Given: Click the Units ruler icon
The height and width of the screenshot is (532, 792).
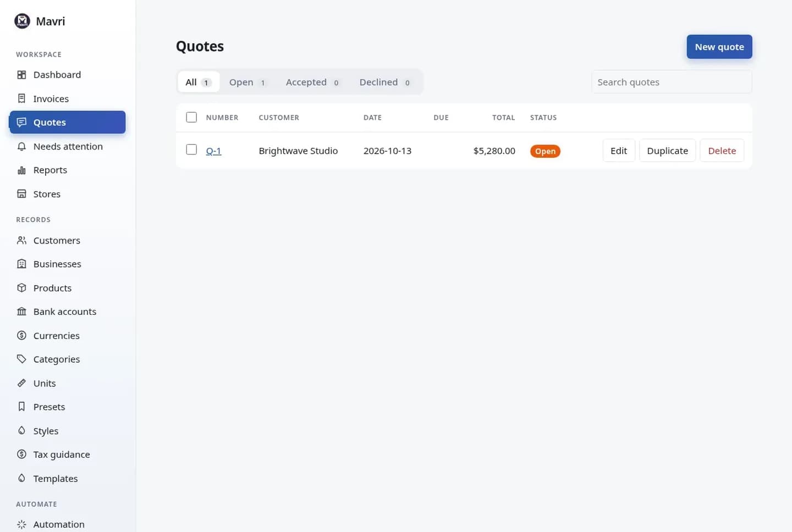Looking at the screenshot, I should (x=21, y=383).
